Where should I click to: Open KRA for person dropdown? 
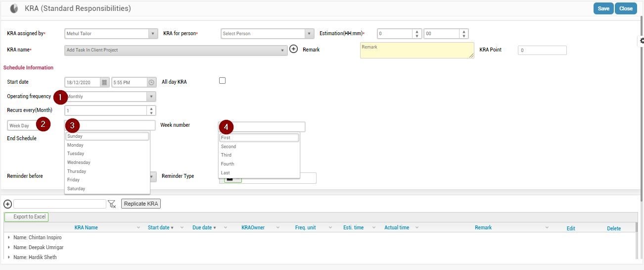pos(310,34)
